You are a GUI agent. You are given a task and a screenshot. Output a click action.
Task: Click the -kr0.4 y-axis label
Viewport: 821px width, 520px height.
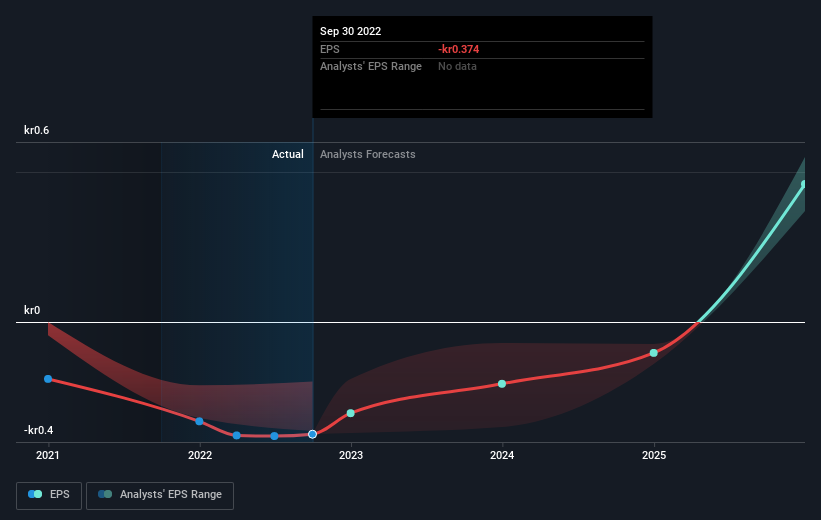tap(38, 430)
